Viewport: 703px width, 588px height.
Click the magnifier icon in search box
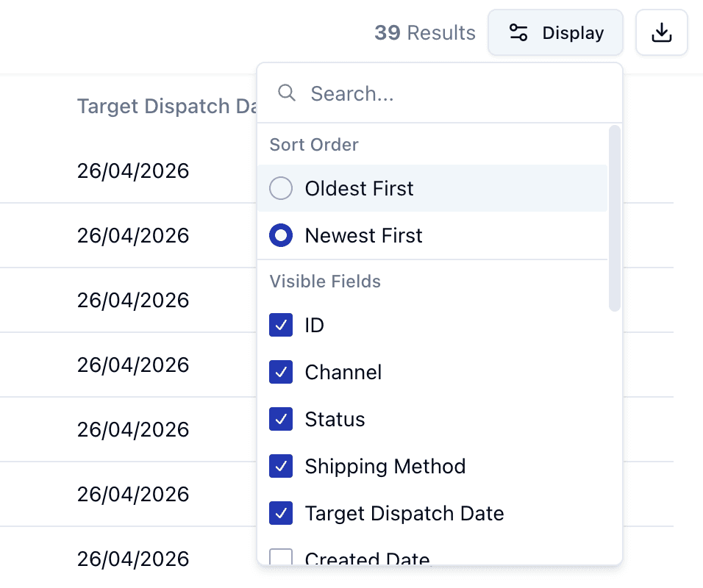286,93
